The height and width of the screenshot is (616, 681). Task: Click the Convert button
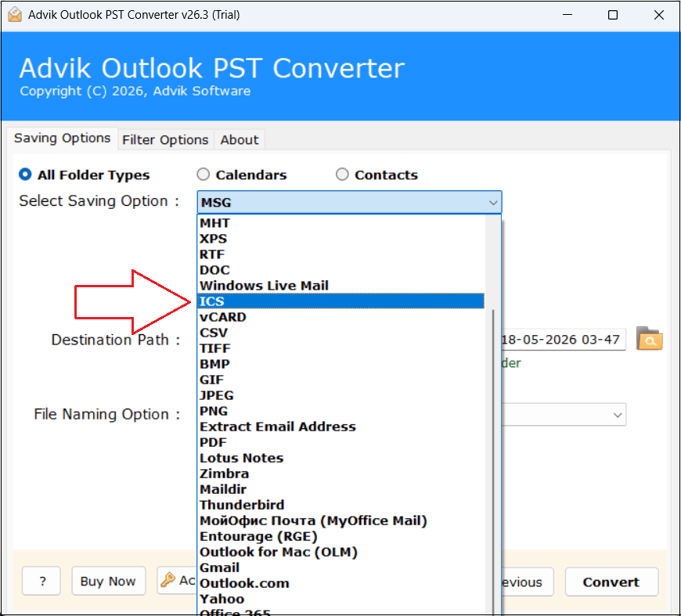tap(611, 582)
